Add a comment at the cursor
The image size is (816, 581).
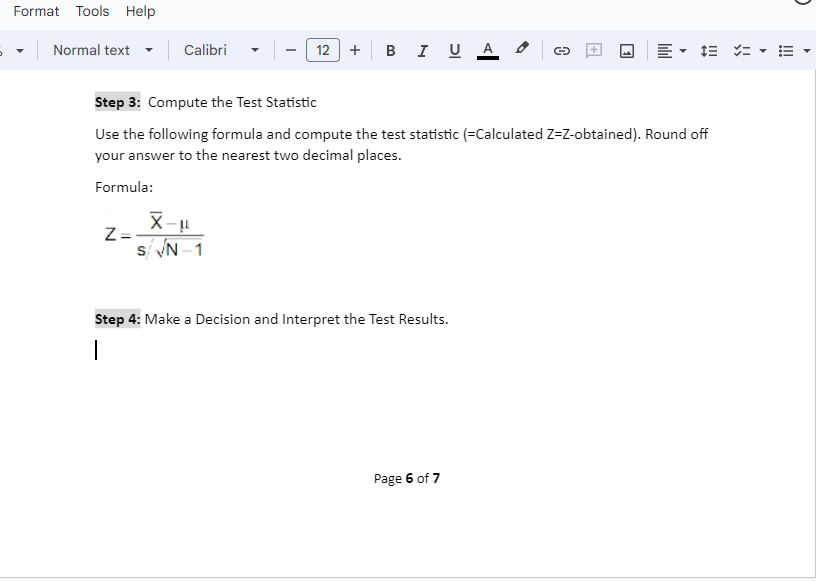(594, 50)
